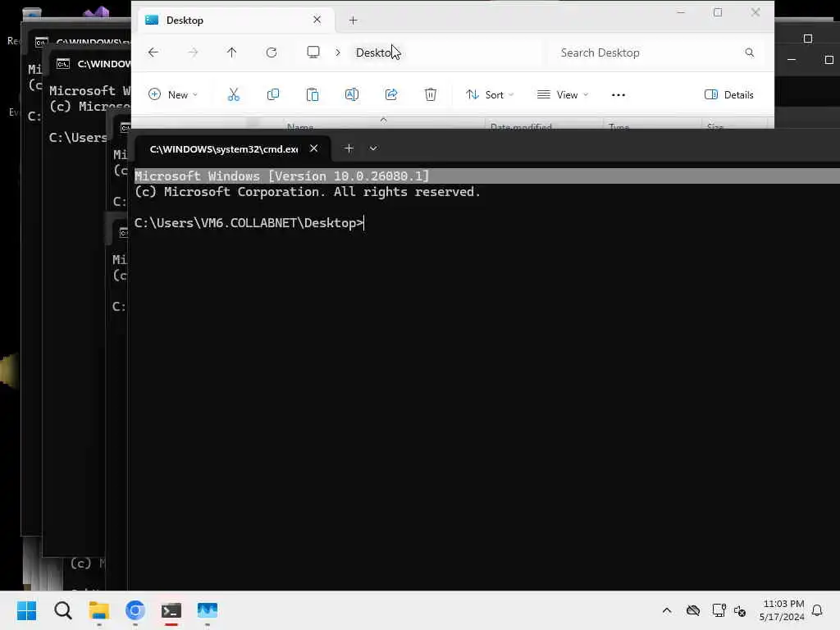Share the selected item in File Explorer
The image size is (840, 630).
[x=391, y=95]
